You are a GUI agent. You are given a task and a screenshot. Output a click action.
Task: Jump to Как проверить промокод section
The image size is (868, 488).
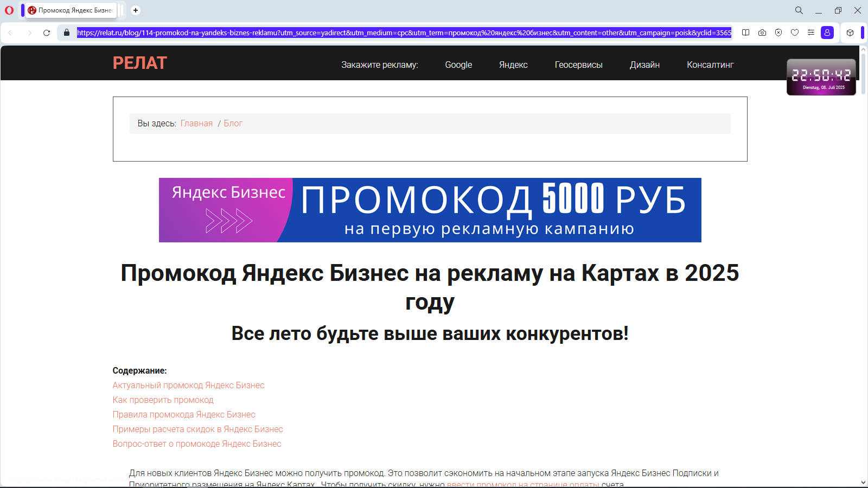163,400
